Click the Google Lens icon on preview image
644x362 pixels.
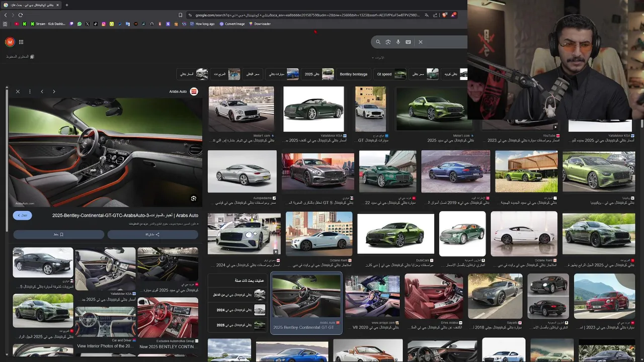194,199
